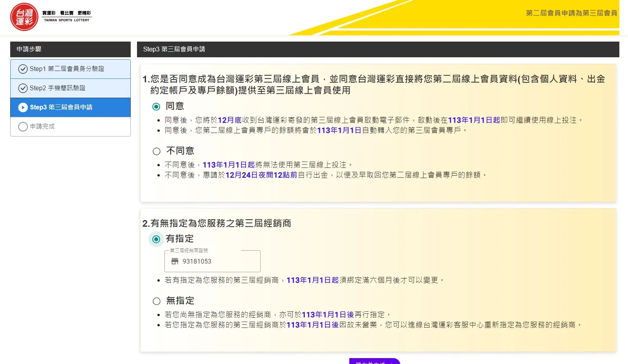Click the Step2 checkmark icon
The width and height of the screenshot is (628, 364).
(x=23, y=88)
